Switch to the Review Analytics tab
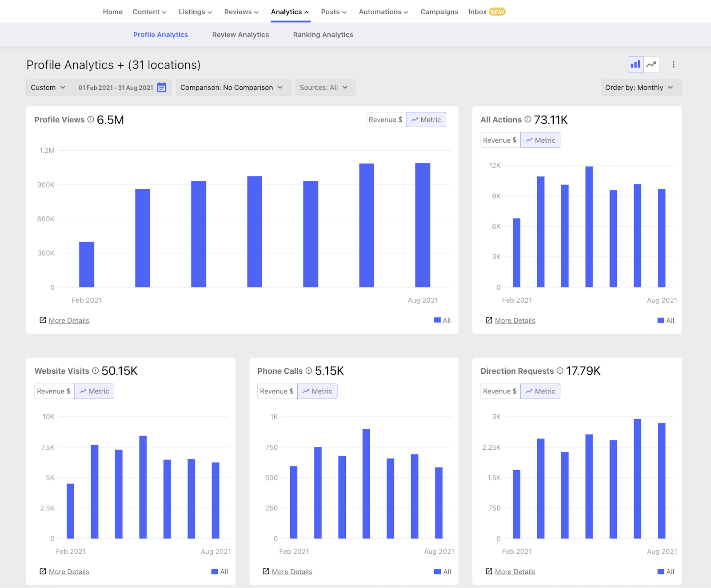711x588 pixels. click(x=240, y=35)
